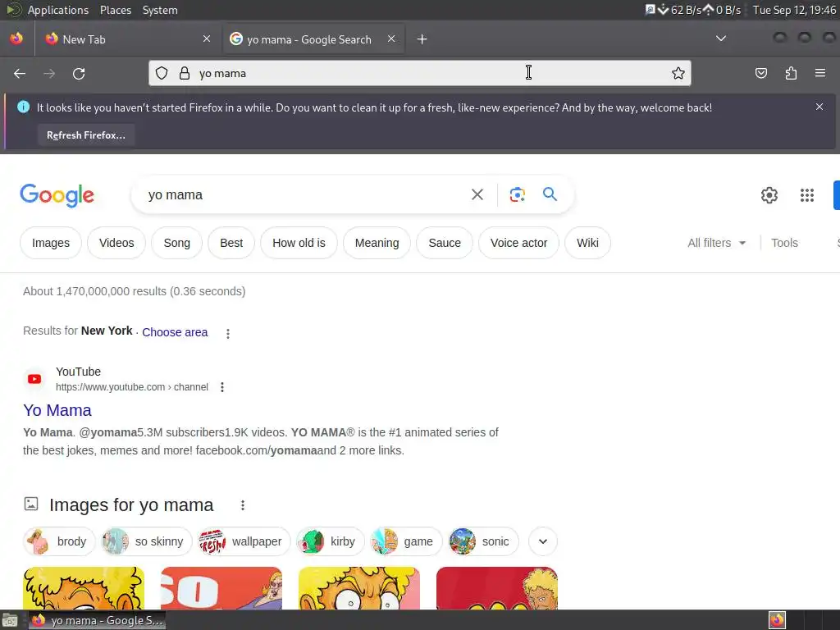
Task: Select the Voice actor chip
Action: 519,243
